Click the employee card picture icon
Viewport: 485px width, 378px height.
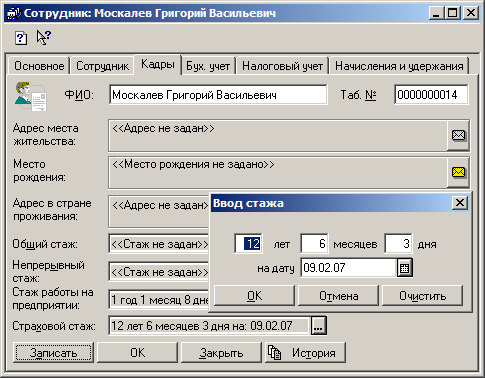click(31, 96)
